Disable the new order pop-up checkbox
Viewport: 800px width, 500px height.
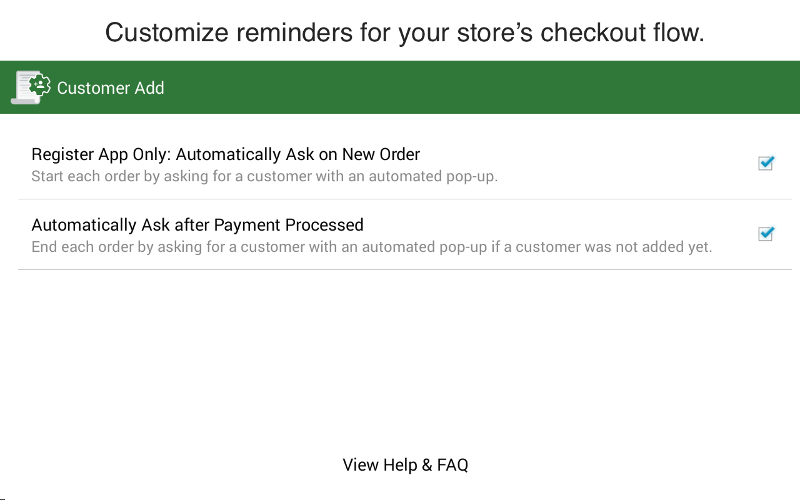[x=766, y=163]
